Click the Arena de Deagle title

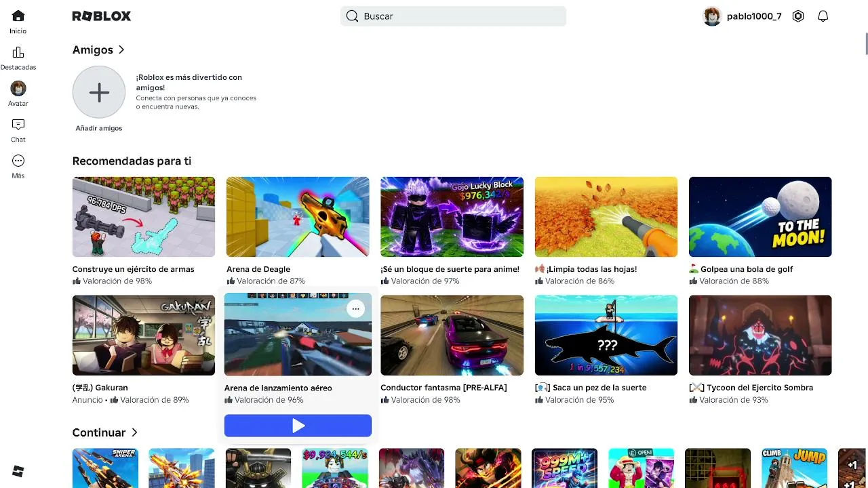(x=258, y=269)
